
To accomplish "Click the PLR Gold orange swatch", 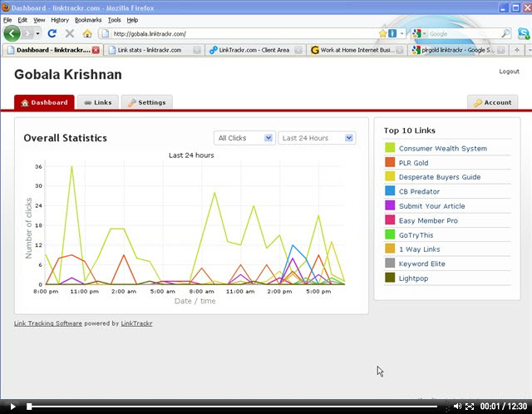I will pos(390,162).
